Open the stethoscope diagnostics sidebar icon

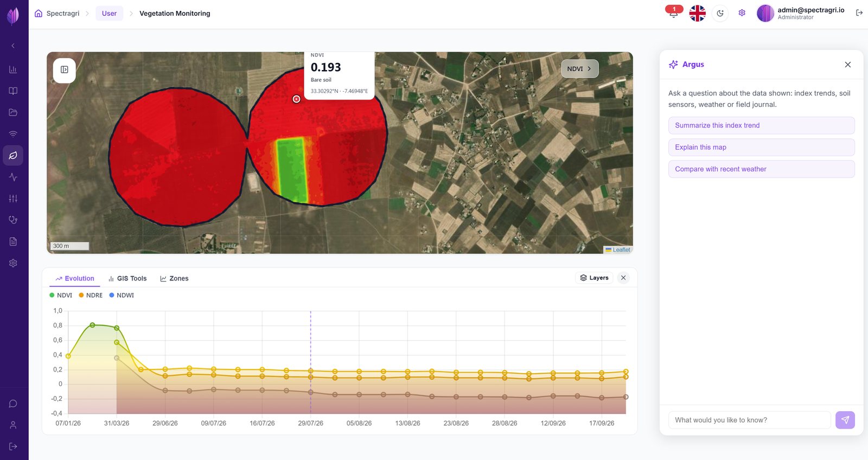tap(13, 220)
